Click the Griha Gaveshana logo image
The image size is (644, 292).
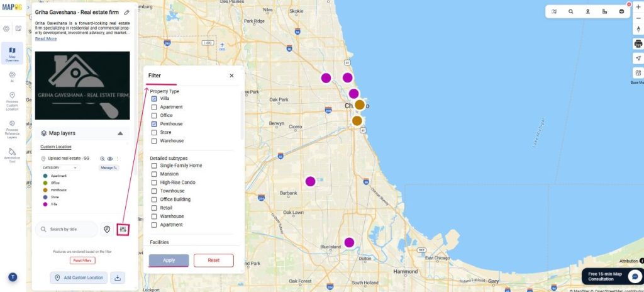click(x=82, y=86)
